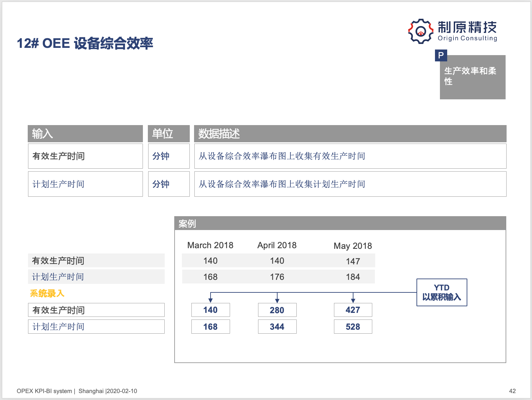Click the cumulative value 427 box

click(353, 310)
